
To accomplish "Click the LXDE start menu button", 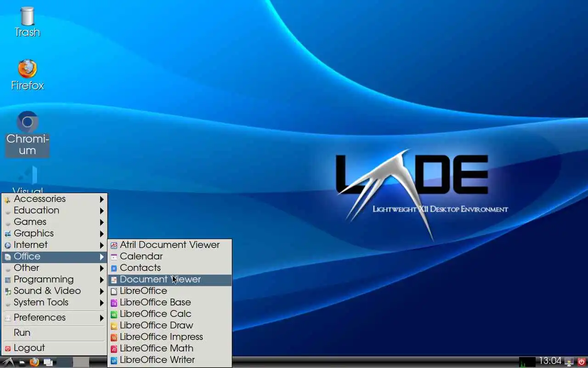I will tap(8, 362).
